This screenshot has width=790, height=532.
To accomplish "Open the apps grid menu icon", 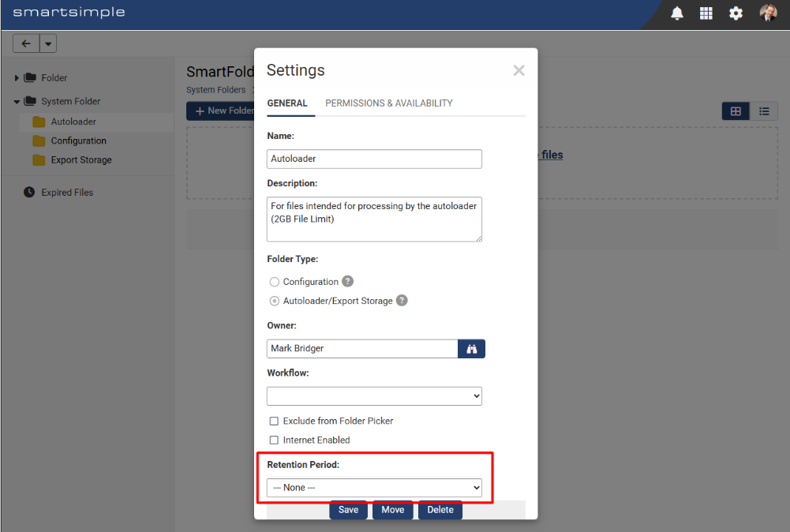I will coord(706,13).
